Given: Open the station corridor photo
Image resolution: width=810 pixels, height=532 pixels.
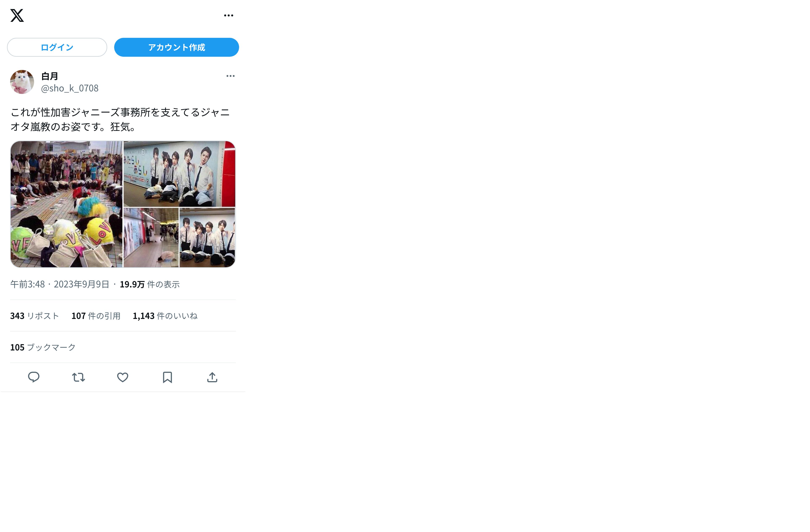Looking at the screenshot, I should click(151, 237).
